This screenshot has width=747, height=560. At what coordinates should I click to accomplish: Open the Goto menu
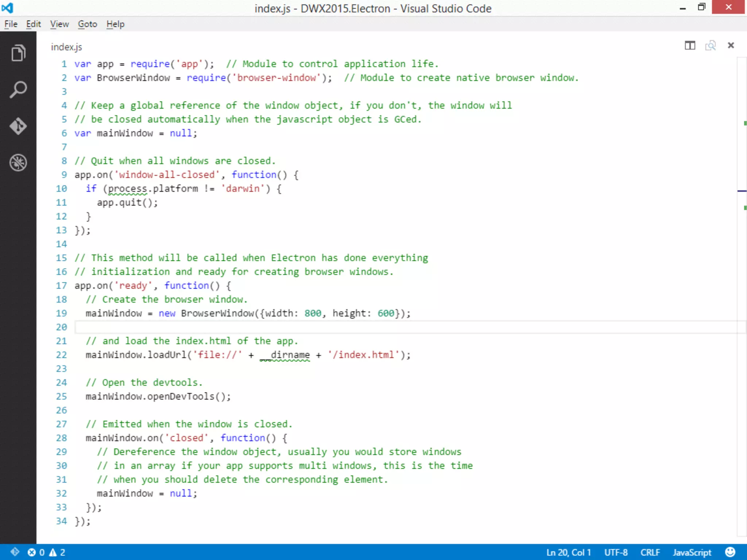point(88,24)
